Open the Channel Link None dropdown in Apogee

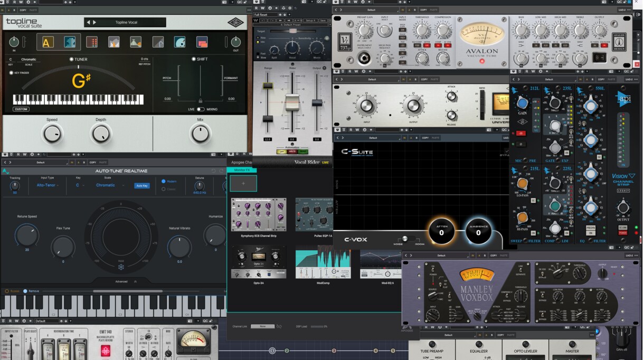click(x=262, y=327)
